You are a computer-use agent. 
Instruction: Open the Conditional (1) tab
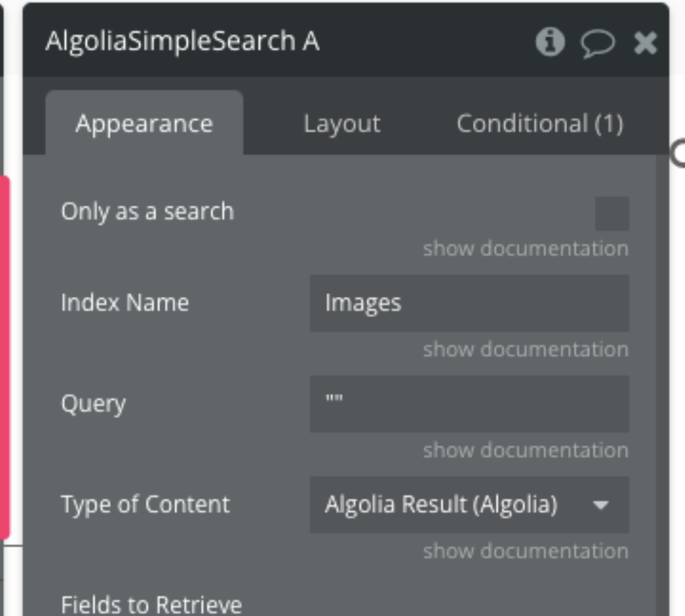click(x=540, y=124)
